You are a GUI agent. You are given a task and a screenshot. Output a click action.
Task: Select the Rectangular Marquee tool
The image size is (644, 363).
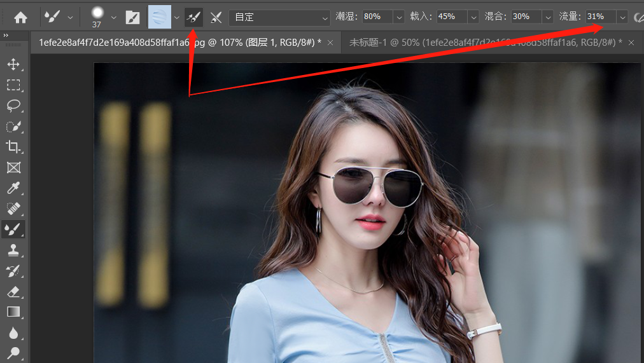pos(13,85)
